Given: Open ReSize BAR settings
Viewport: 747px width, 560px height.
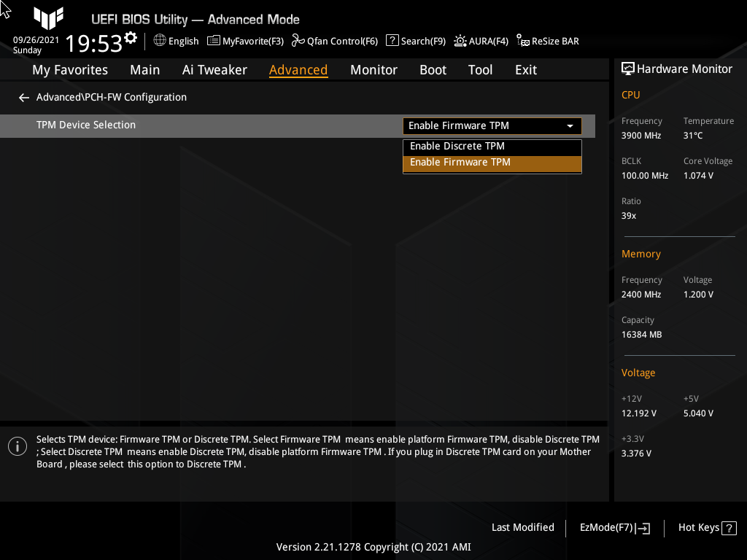Looking at the screenshot, I should pyautogui.click(x=547, y=41).
